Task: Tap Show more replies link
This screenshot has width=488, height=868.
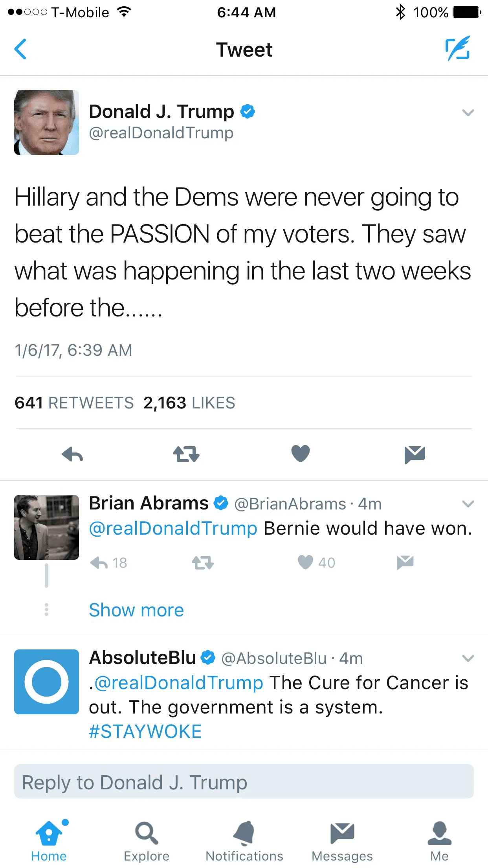Action: (136, 610)
